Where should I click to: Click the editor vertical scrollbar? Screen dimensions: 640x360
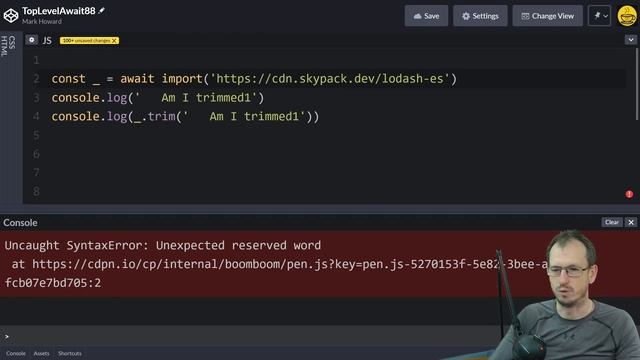pos(637,85)
